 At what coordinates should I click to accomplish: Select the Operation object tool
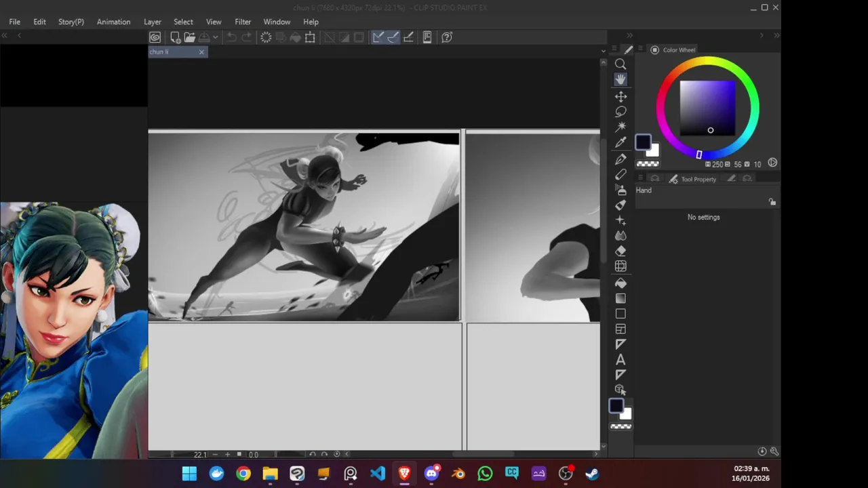[x=620, y=390]
